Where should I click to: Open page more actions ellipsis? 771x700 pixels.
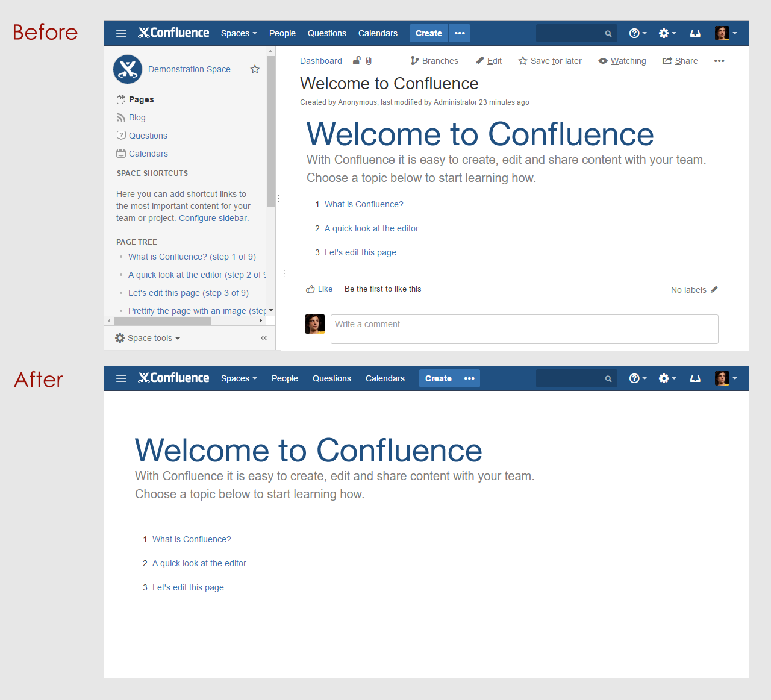[719, 61]
